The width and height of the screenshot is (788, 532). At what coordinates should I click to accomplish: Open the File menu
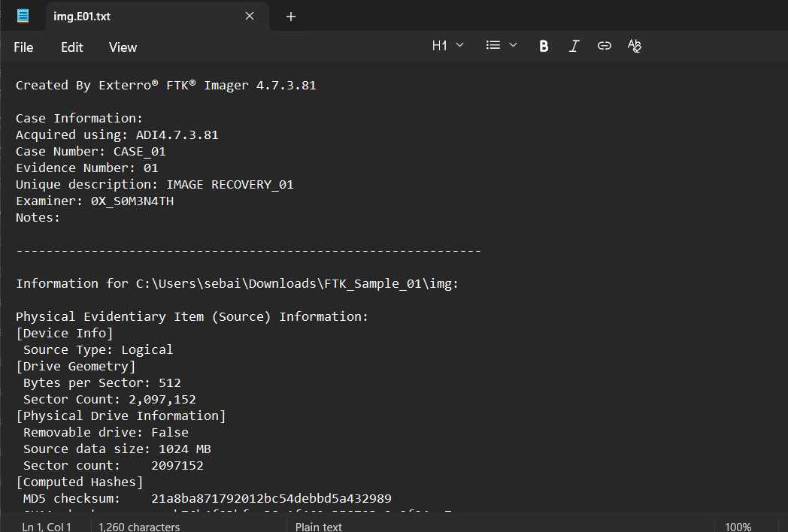[23, 47]
